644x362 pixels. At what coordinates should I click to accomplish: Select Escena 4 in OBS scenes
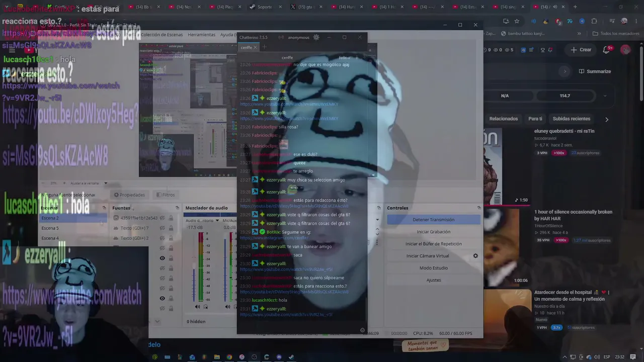pyautogui.click(x=73, y=238)
